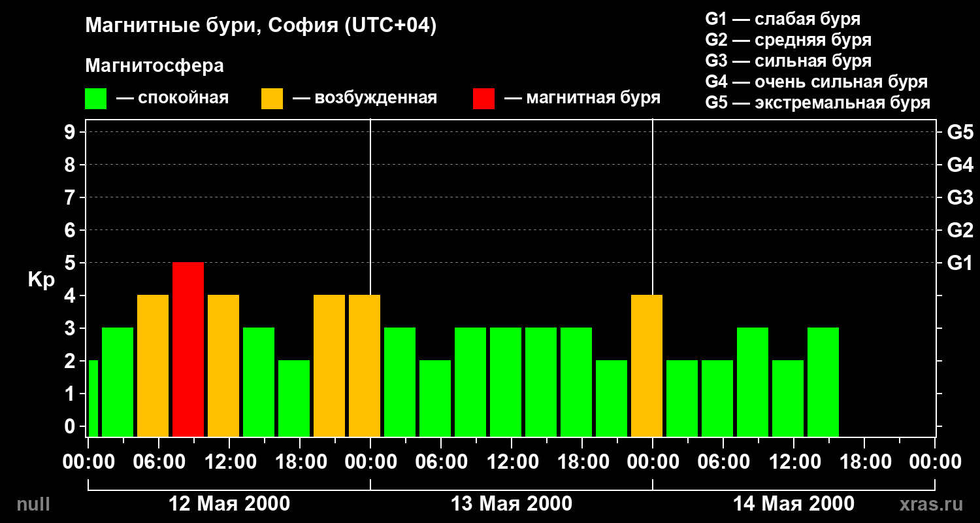
Task: Click the '12:00' time label above 12 Мая
Action: tap(229, 462)
